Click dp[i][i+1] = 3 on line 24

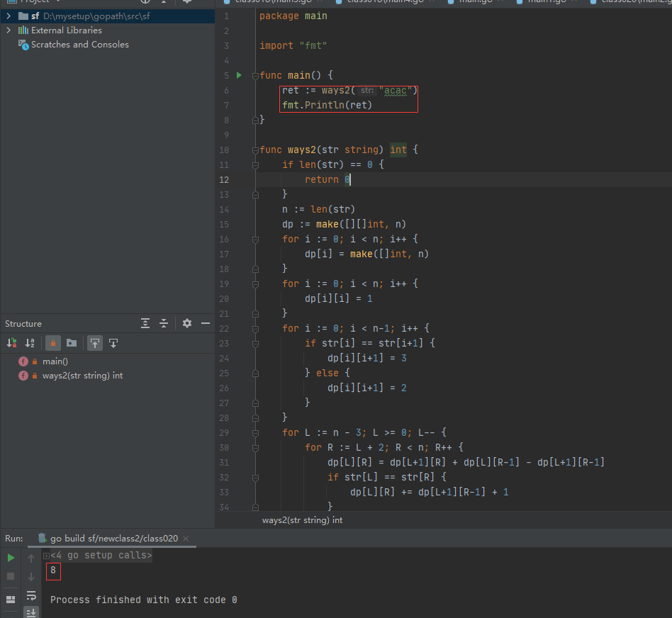click(367, 358)
